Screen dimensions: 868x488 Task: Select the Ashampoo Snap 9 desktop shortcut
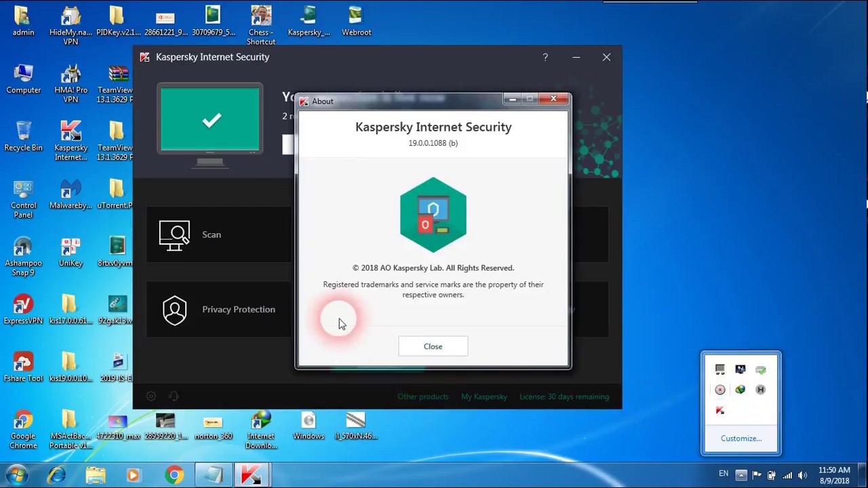(x=23, y=257)
